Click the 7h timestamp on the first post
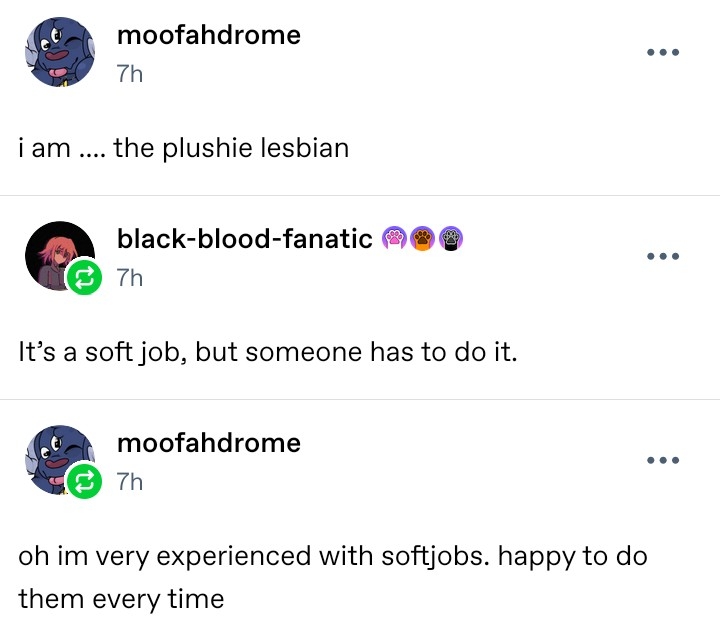The width and height of the screenshot is (720, 639). 130,75
